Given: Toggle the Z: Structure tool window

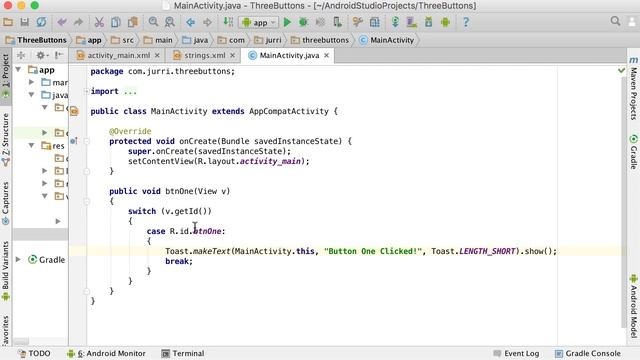Looking at the screenshot, I should click(6, 139).
